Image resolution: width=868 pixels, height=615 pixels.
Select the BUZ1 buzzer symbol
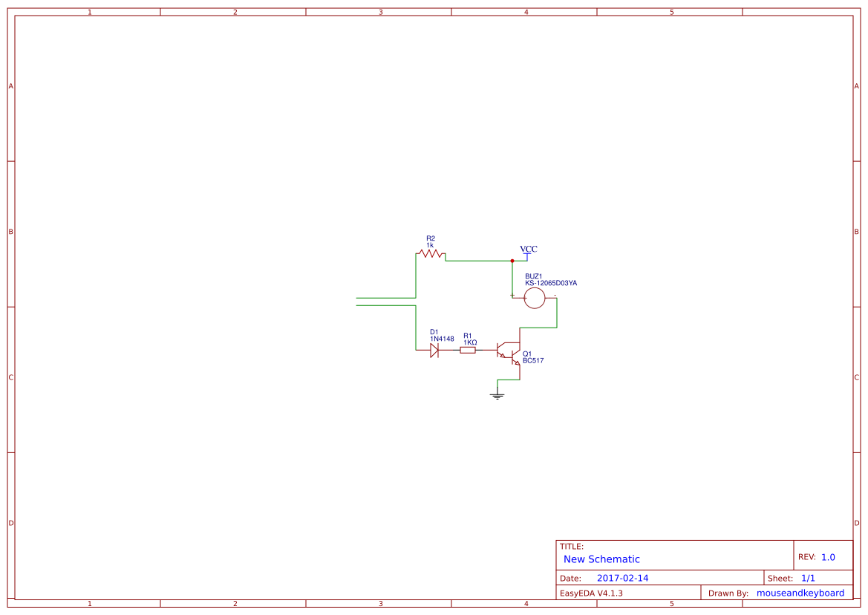coord(534,299)
